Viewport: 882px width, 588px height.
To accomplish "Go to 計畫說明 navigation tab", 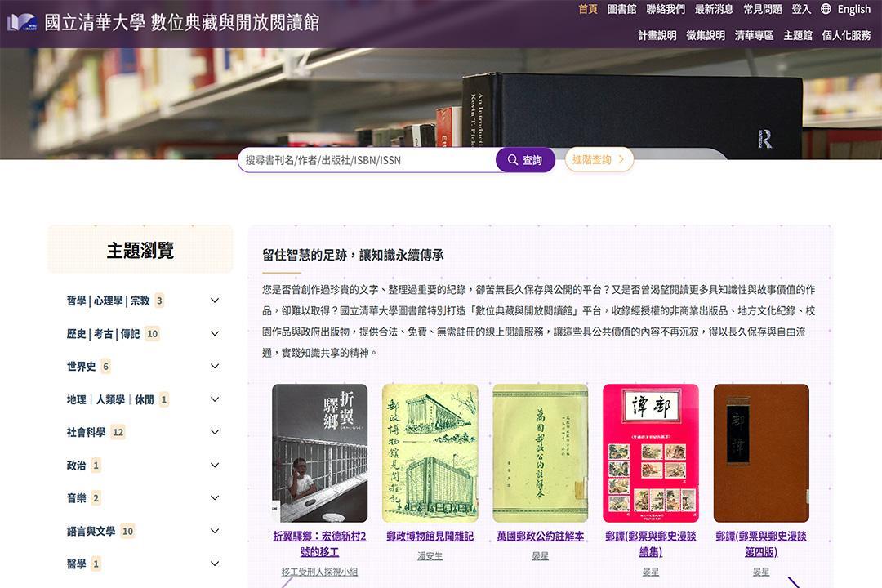I will point(657,35).
